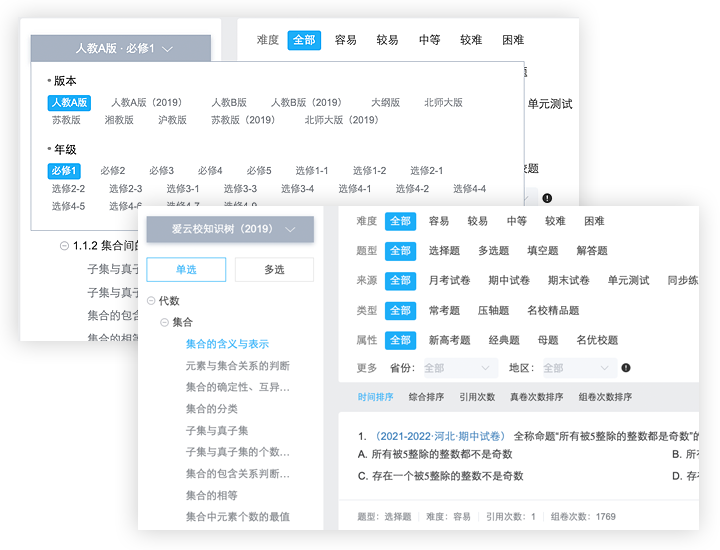Collapse the 集合 tree node
The image size is (720, 550).
point(164,322)
